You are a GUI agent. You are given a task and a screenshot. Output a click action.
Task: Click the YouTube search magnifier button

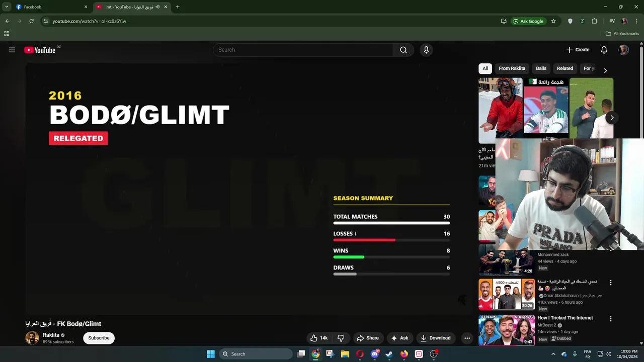(x=404, y=50)
